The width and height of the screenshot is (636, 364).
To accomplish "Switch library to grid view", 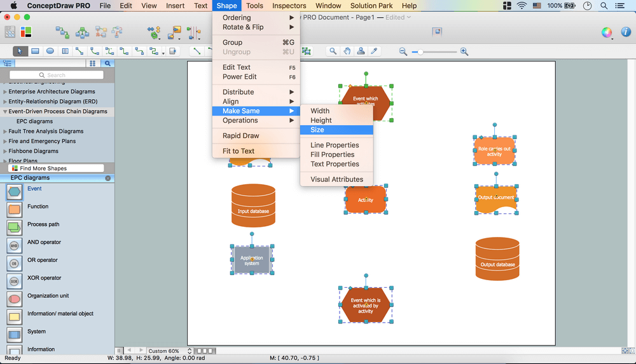I will (x=93, y=64).
